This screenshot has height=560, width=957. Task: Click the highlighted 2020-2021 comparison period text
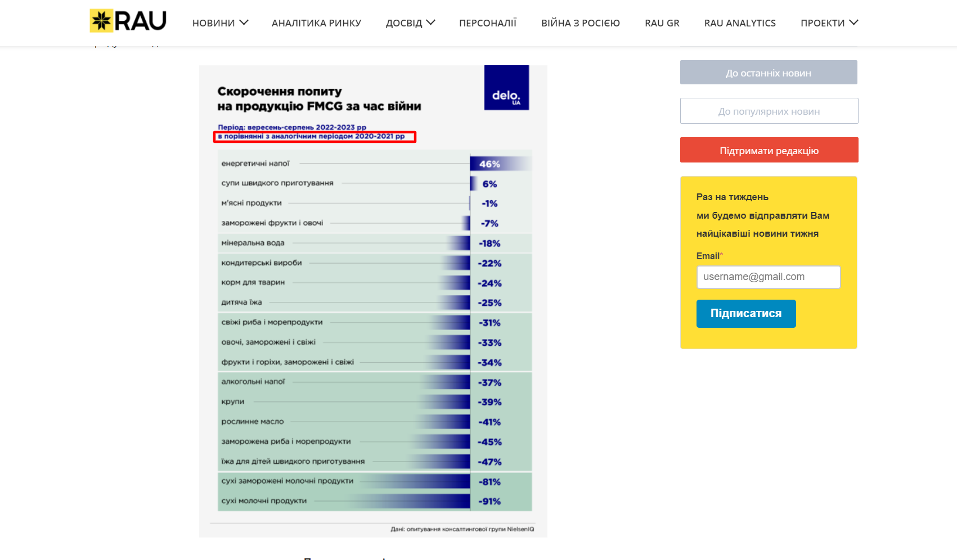tap(314, 137)
